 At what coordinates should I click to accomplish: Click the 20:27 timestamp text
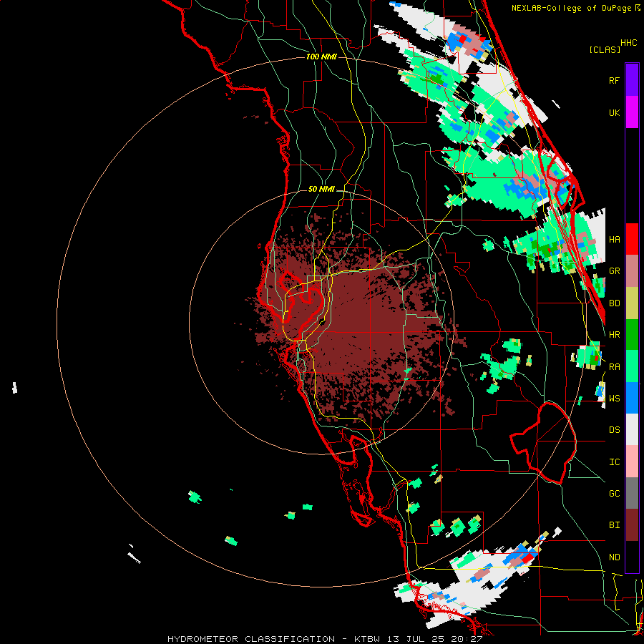468,639
